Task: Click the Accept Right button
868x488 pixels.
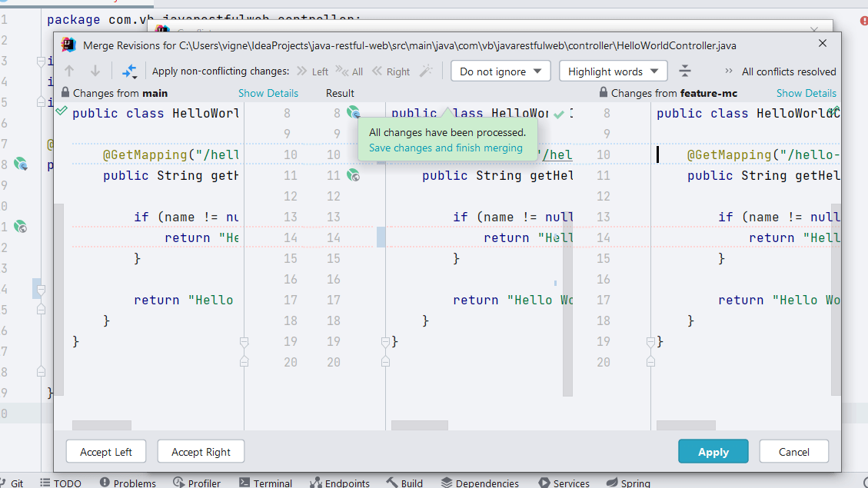Action: click(201, 451)
